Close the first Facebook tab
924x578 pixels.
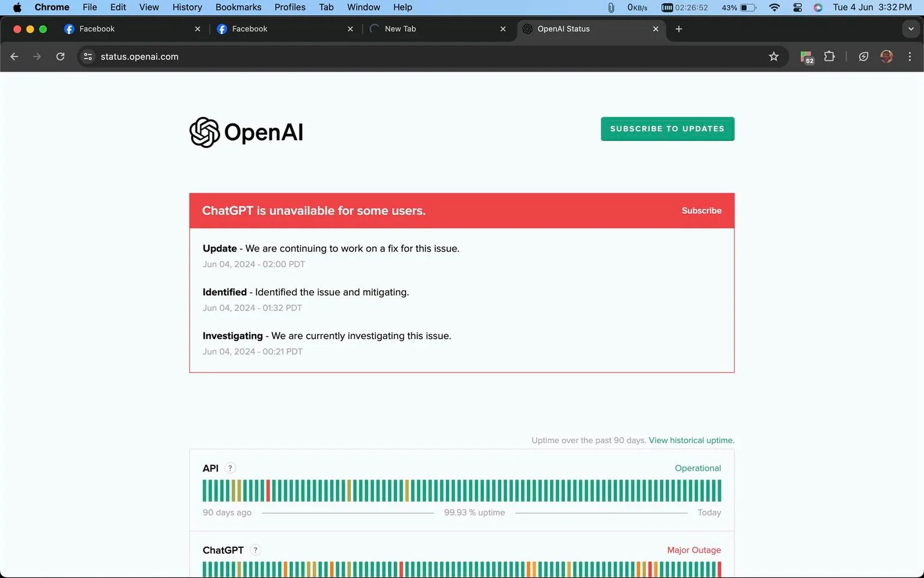click(x=197, y=29)
